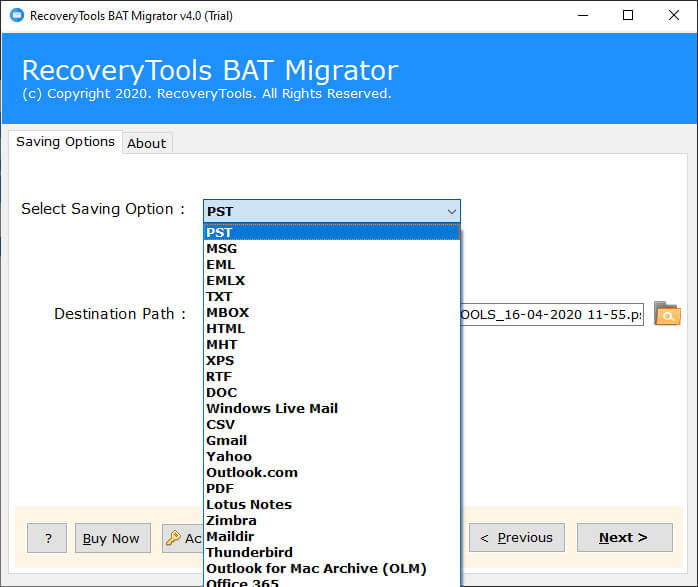The width and height of the screenshot is (698, 587).
Task: Pick Outlook for Mac Archive (OLM)
Action: [332, 569]
